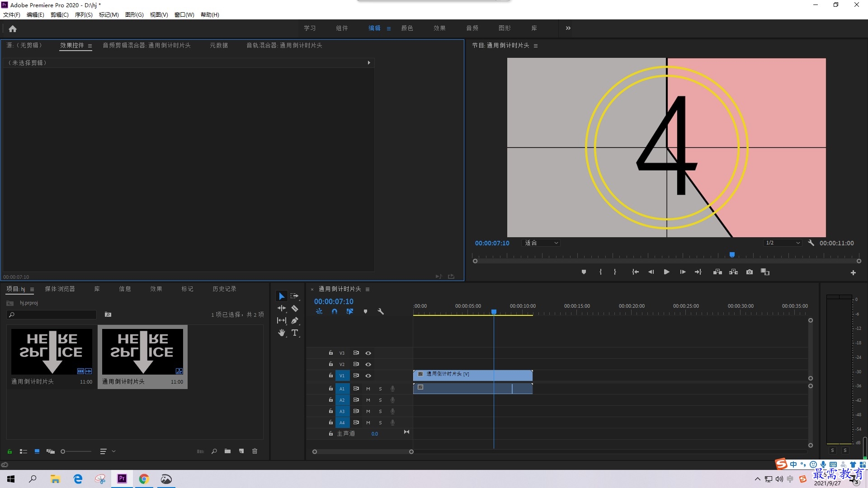Open 元数据 tab
This screenshot has height=488, width=868.
(x=219, y=45)
